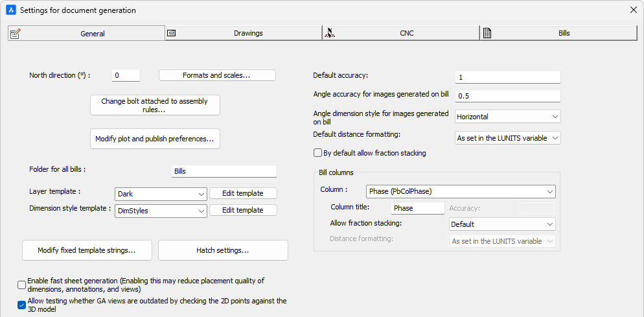Click the General tab pencil icon
The height and width of the screenshot is (317, 644).
point(16,34)
